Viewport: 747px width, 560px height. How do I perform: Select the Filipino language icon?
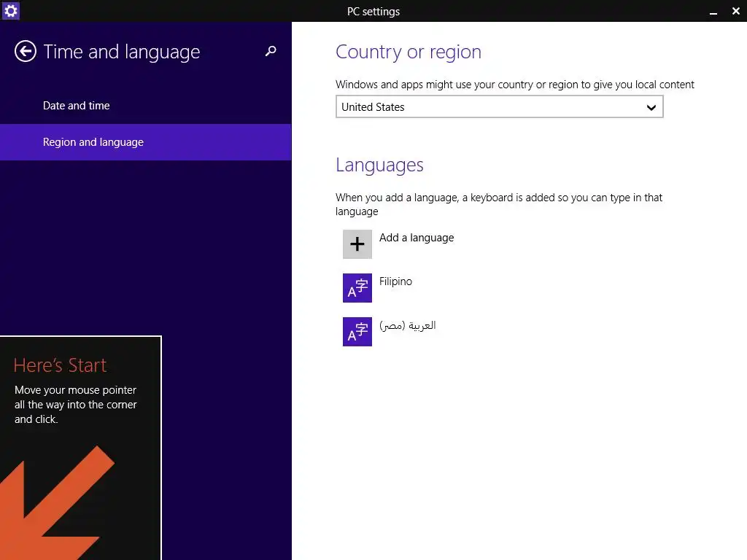coord(357,287)
